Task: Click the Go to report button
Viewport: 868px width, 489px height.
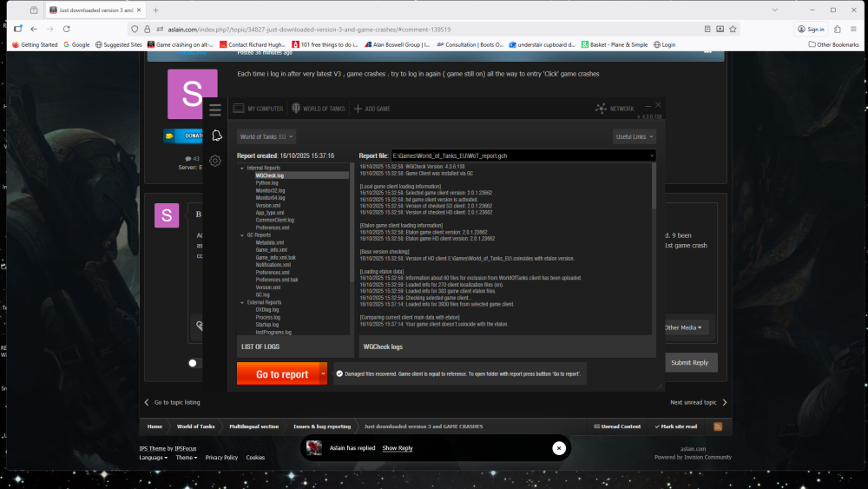Action: [x=278, y=373]
